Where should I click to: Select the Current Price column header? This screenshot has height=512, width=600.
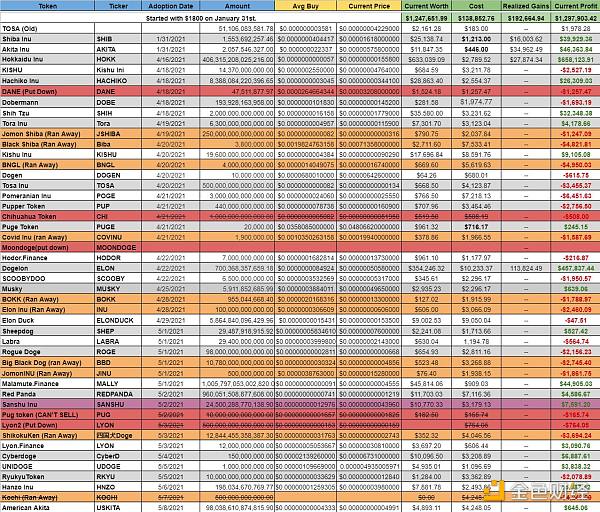point(367,5)
